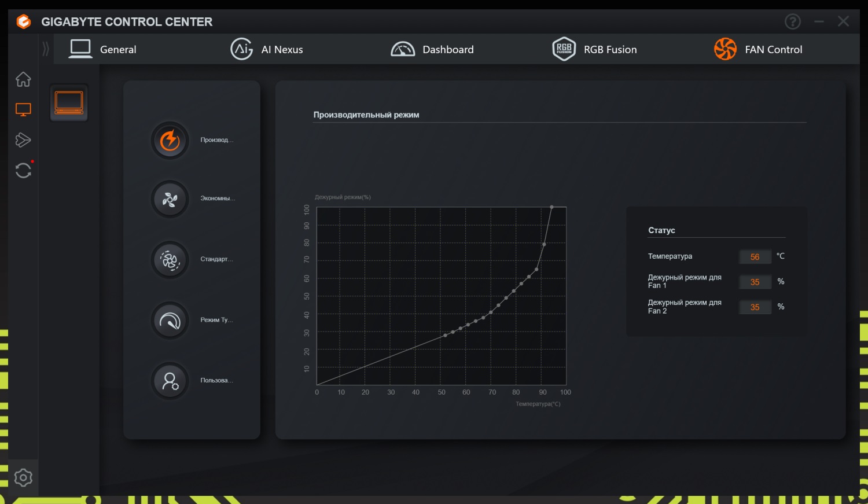
Task: Click the Gigabyte logo icon
Action: pyautogui.click(x=24, y=22)
